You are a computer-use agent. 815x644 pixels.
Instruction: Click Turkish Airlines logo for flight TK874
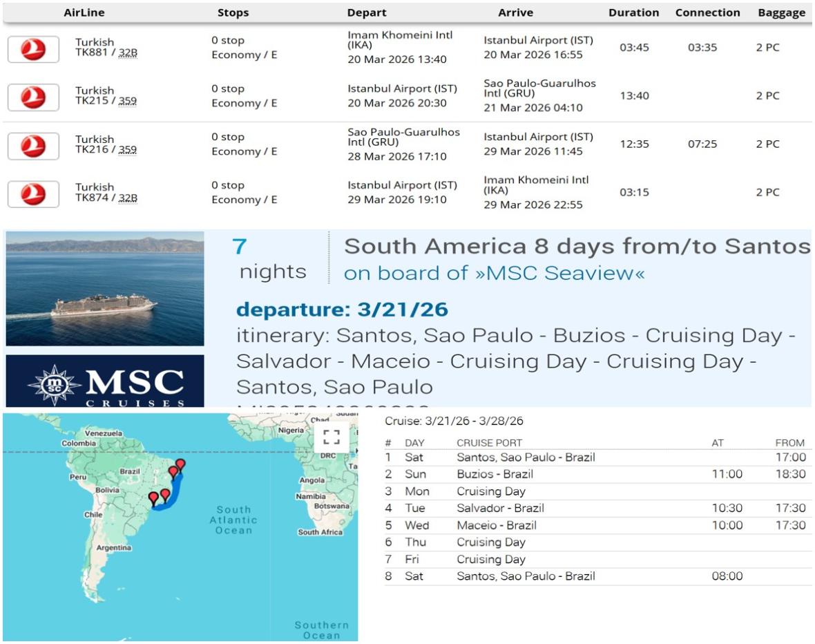pos(33,194)
